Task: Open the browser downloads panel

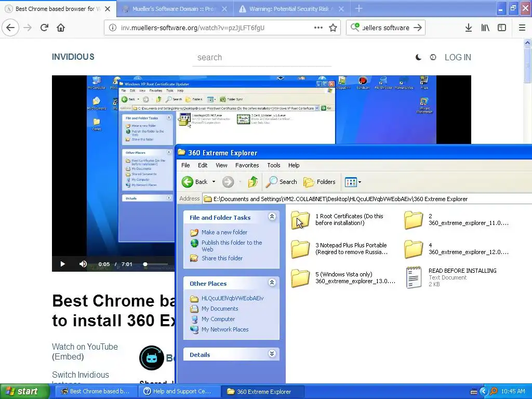Action: tap(469, 28)
